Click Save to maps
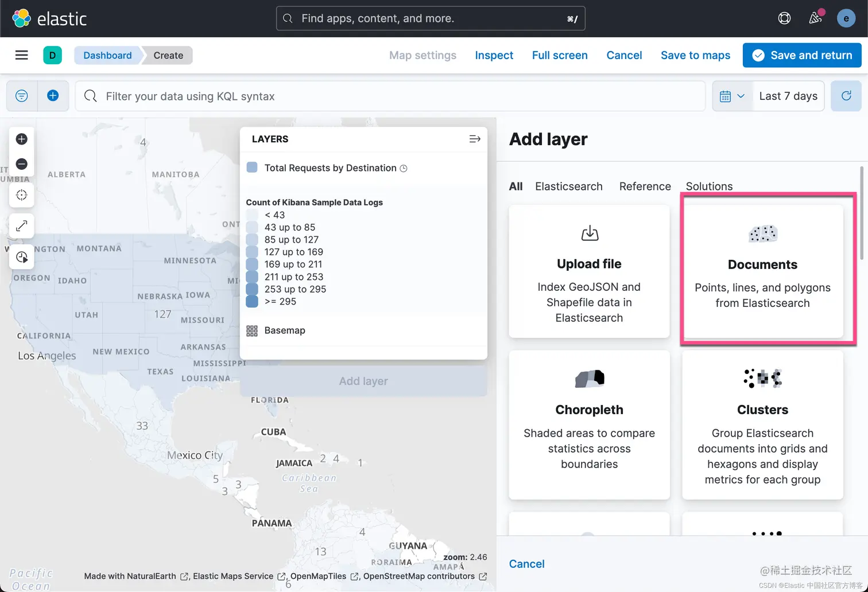The height and width of the screenshot is (592, 868). pyautogui.click(x=695, y=55)
